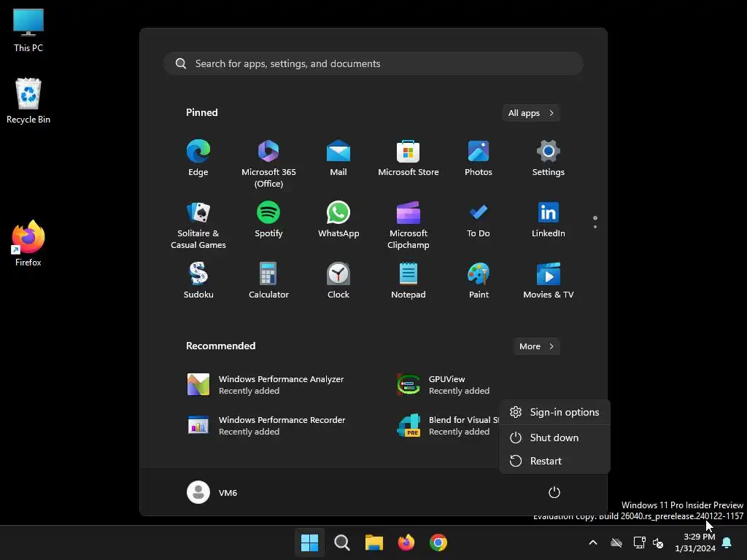Launch Notepad
This screenshot has height=560, width=747.
409,281
